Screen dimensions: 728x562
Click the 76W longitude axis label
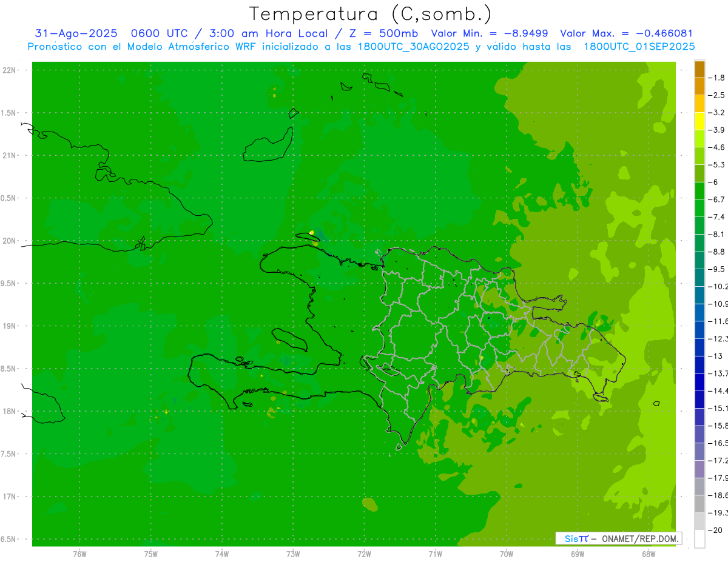(x=79, y=554)
